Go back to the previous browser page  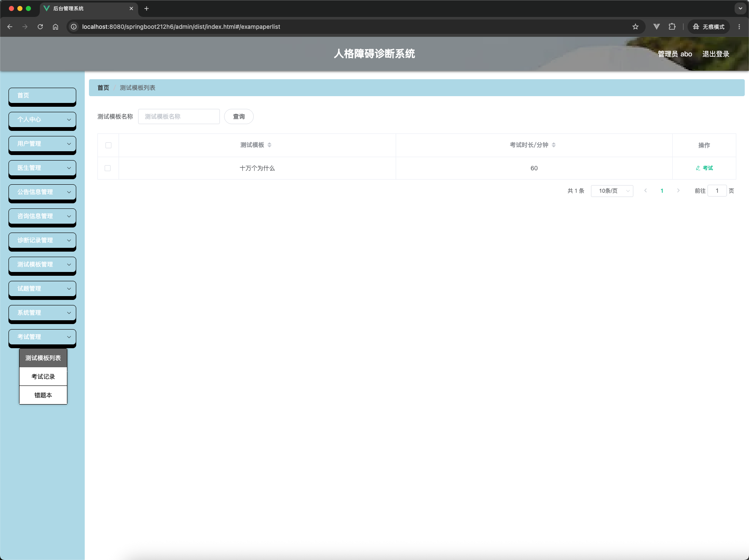[x=10, y=27]
